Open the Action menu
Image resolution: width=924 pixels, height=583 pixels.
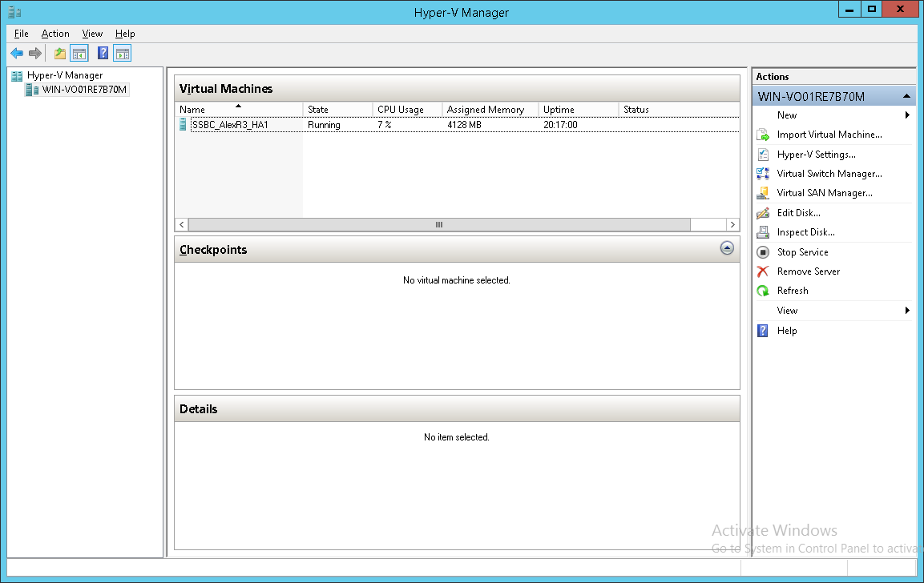point(55,34)
